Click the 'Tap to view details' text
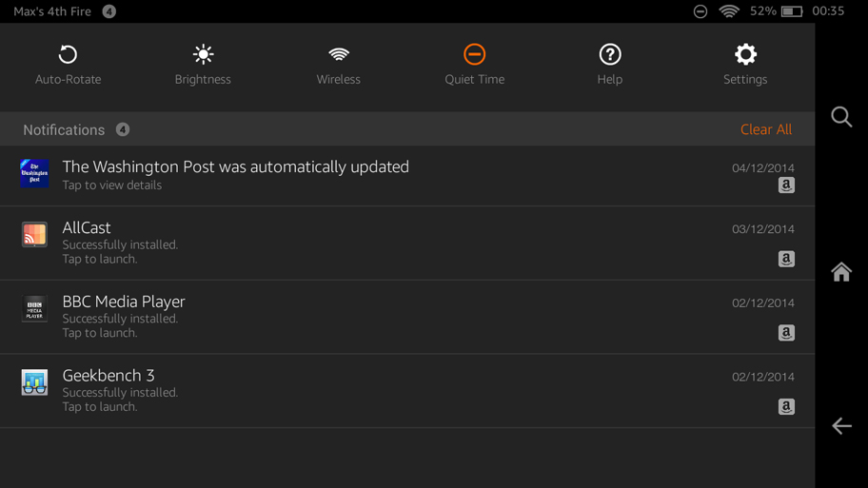Screen dimensions: 868x488 111,185
